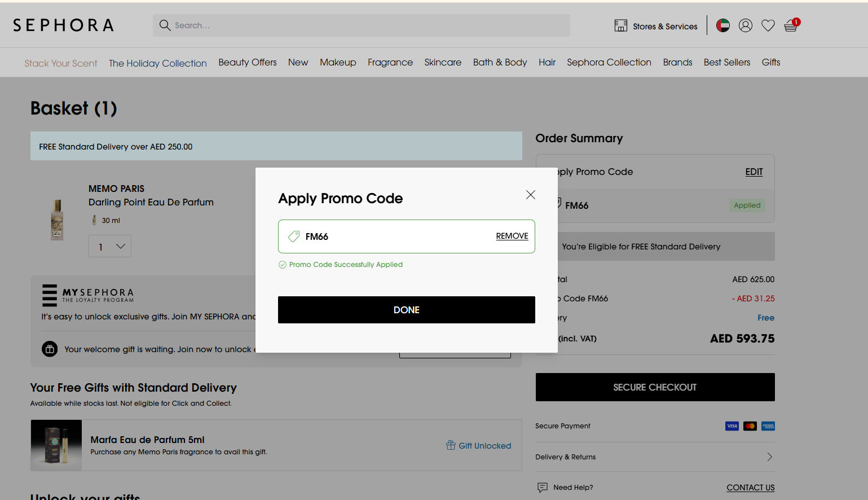Open the Makeup menu
The height and width of the screenshot is (500, 868).
(338, 62)
